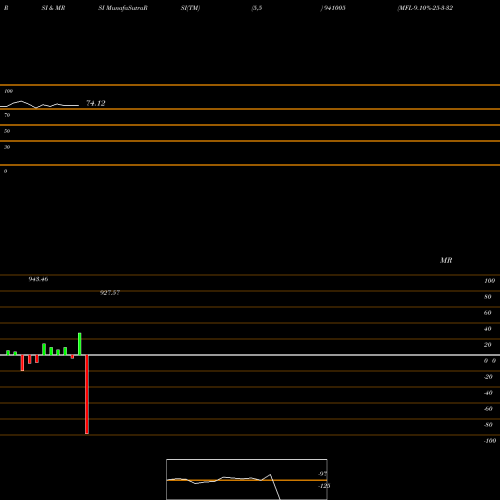
Task: Open the mini chart thumbnail at bottom
Action: [247, 479]
